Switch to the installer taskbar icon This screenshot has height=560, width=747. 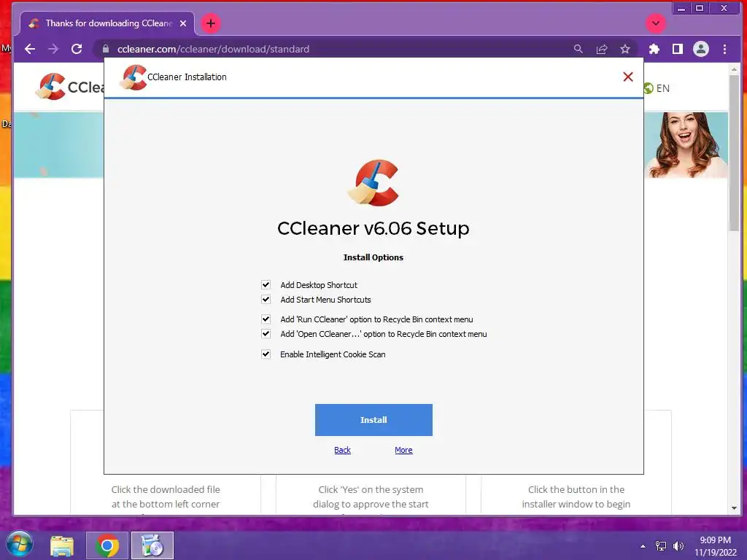coord(152,545)
